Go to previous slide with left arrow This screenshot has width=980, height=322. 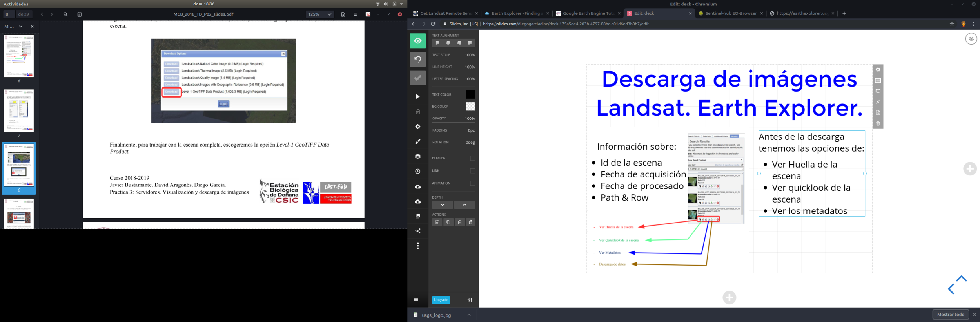tap(951, 289)
